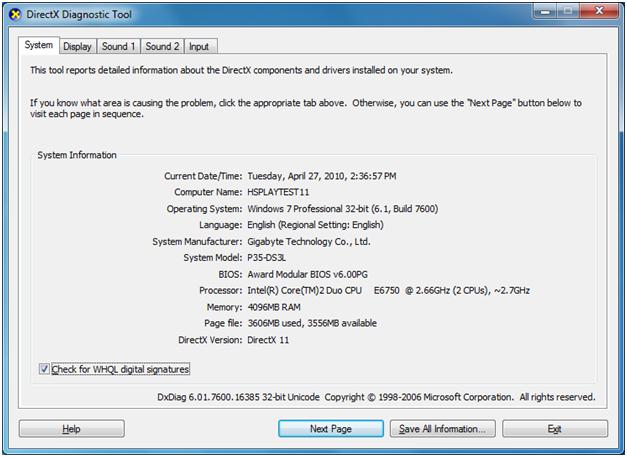
Task: Click the Exit button
Action: pyautogui.click(x=555, y=429)
